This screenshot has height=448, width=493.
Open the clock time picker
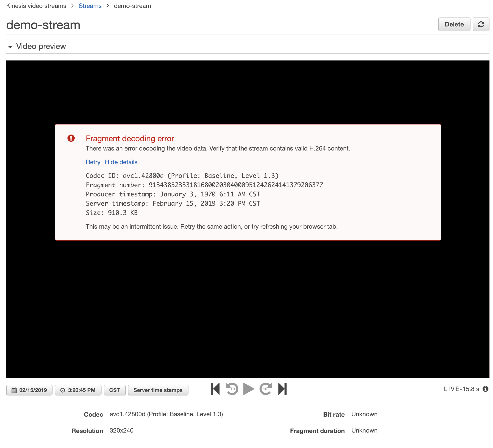(63, 390)
